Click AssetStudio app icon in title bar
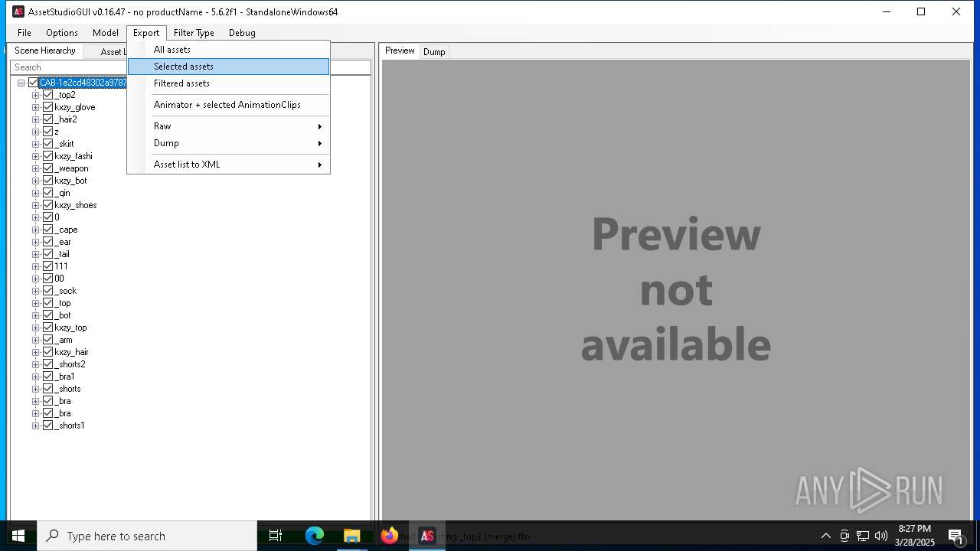980x551 pixels. click(18, 11)
